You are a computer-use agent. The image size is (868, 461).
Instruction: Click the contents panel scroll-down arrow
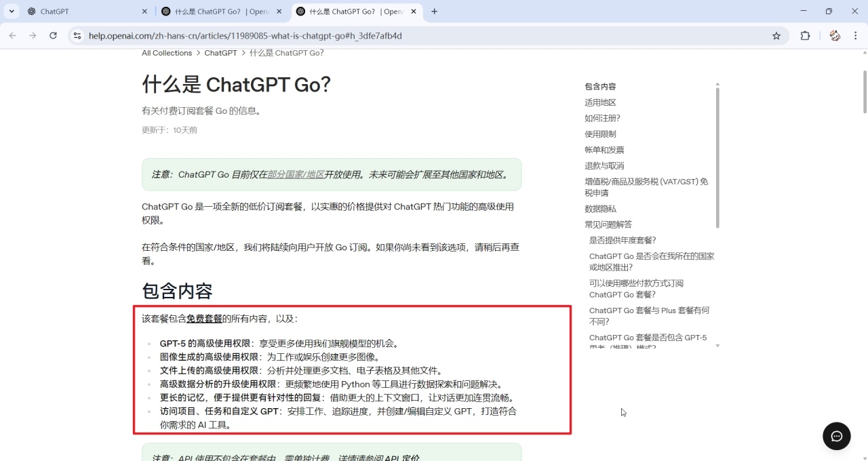point(717,346)
